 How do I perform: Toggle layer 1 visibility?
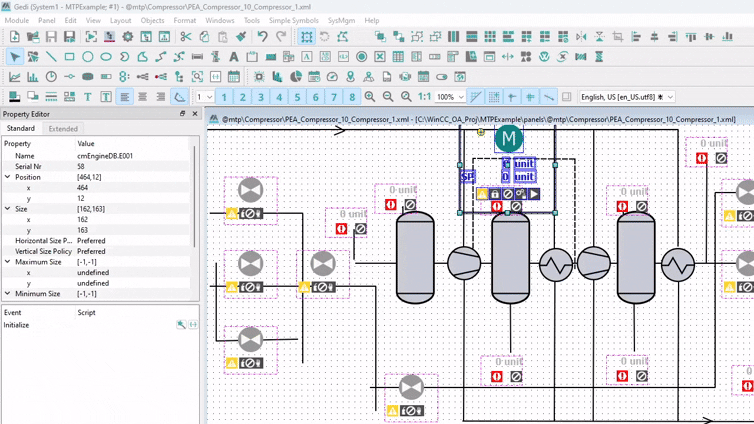point(224,97)
